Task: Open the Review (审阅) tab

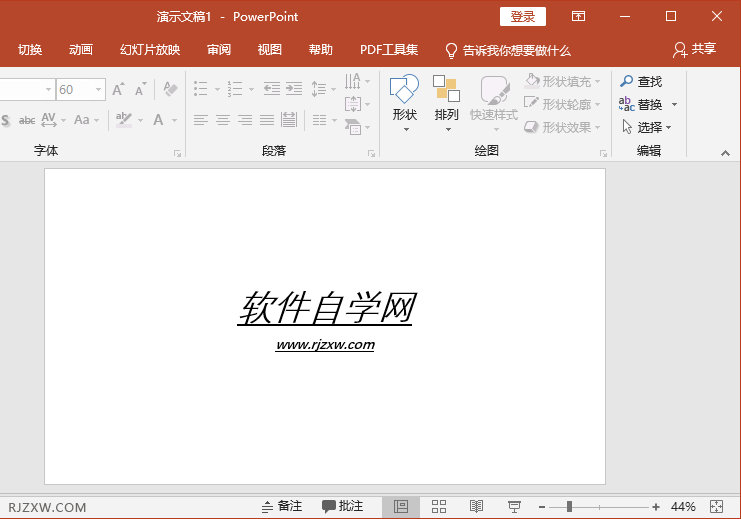Action: click(x=219, y=50)
